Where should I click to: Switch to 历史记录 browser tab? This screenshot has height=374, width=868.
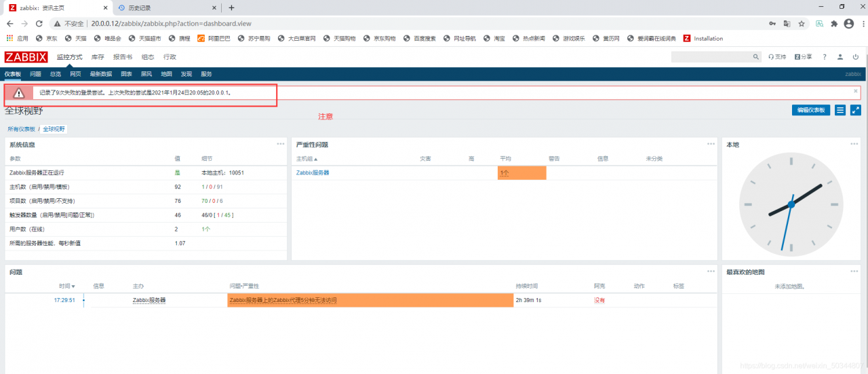(166, 7)
